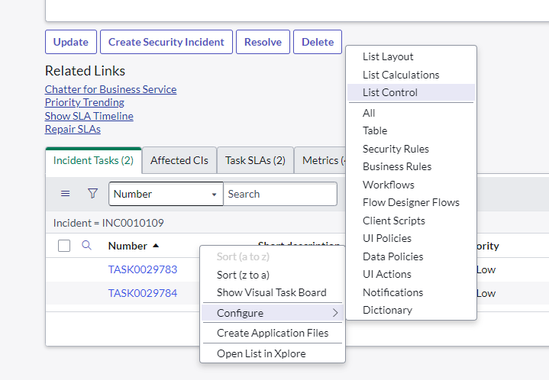The width and height of the screenshot is (549, 380).
Task: Click the Incident = INC0010109 filter breadcrumb
Action: click(x=109, y=223)
